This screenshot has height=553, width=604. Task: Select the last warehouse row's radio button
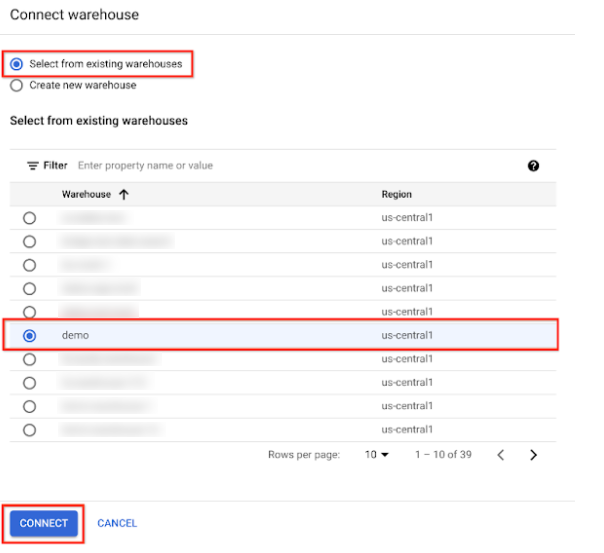pos(30,430)
